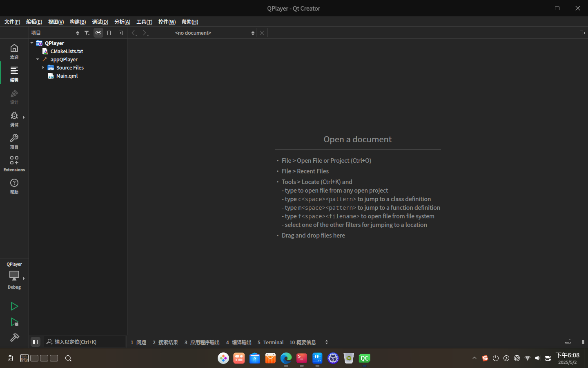The height and width of the screenshot is (368, 588).
Task: Open the 10 概要信息 pane
Action: coord(303,342)
